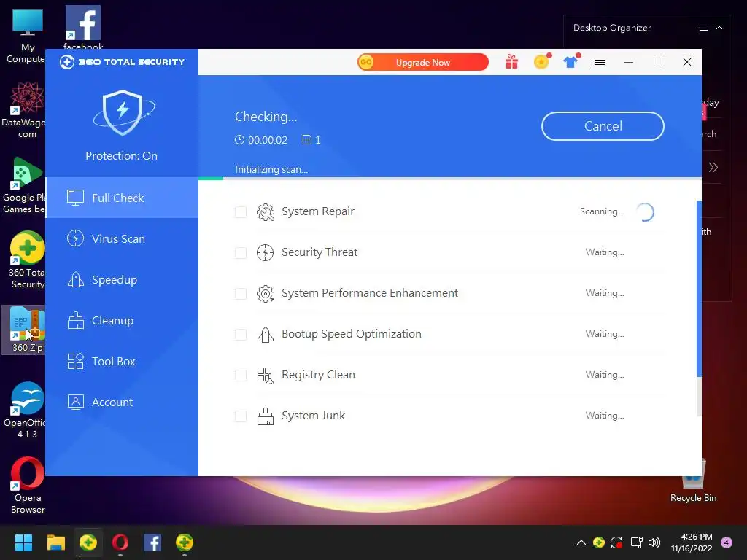The image size is (747, 560).
Task: Click the 360 shield icon in system tray
Action: pos(599,542)
